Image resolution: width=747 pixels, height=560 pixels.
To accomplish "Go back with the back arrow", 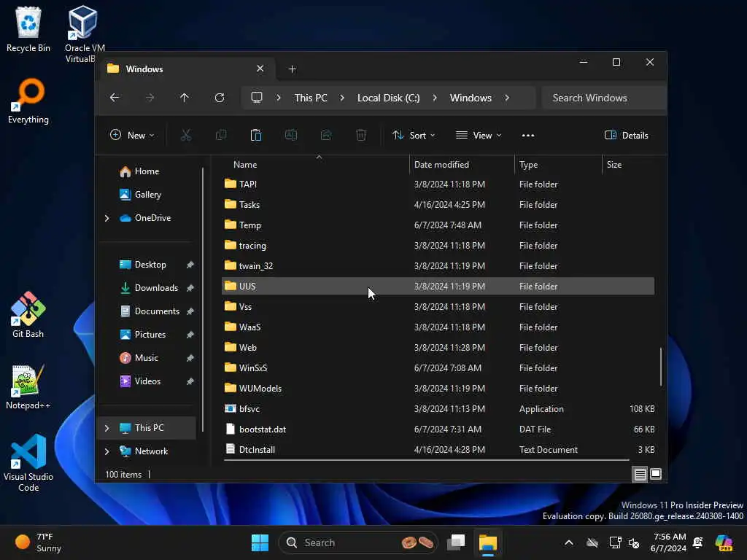I will tap(115, 98).
